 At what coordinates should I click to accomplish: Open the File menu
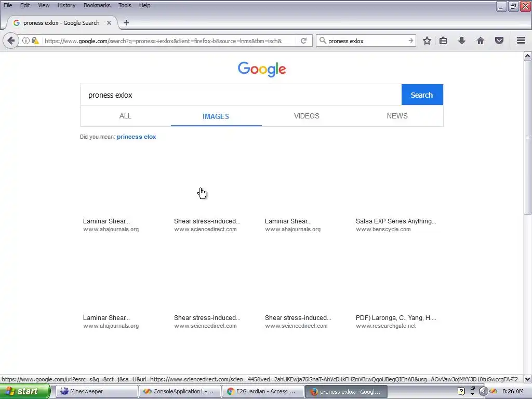(x=8, y=5)
